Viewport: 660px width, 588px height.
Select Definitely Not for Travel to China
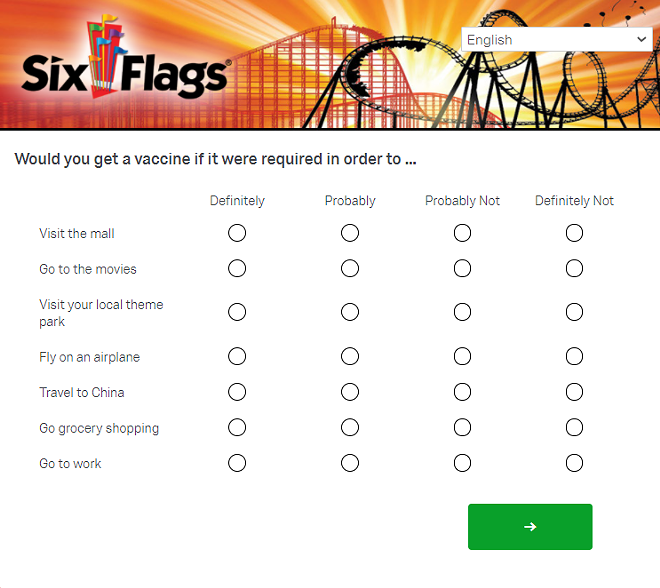pos(574,392)
